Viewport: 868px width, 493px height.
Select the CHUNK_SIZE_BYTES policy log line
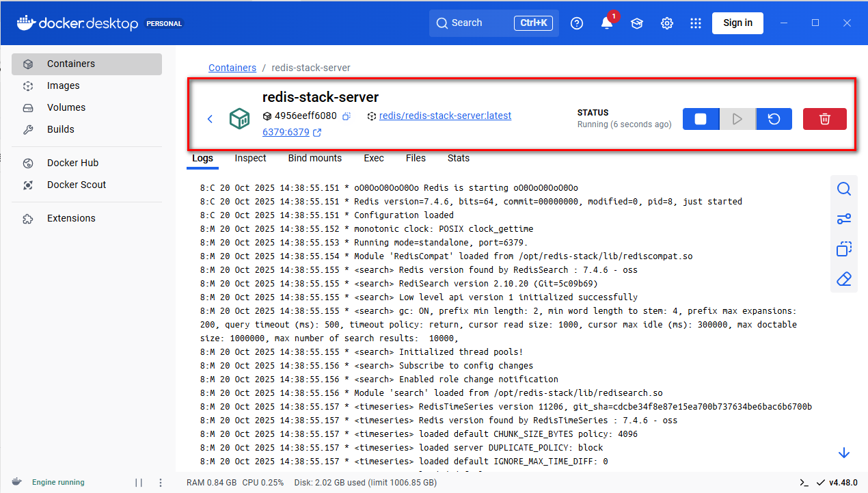pyautogui.click(x=419, y=434)
